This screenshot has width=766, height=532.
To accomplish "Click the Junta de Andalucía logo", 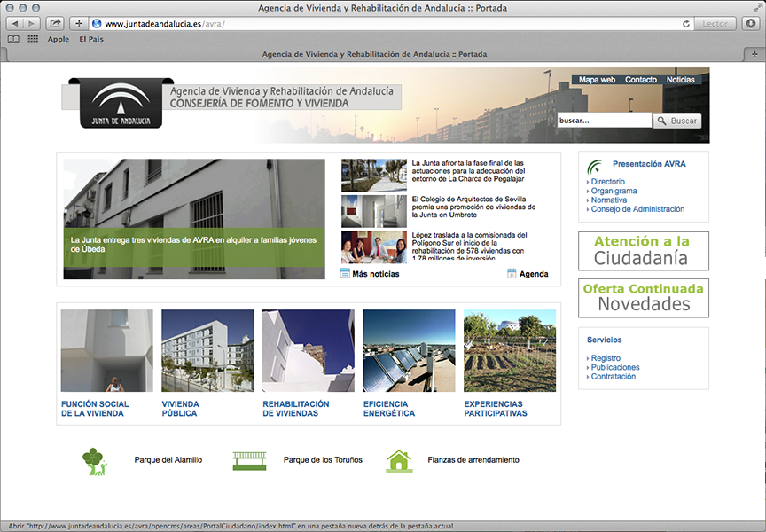I will 115,103.
